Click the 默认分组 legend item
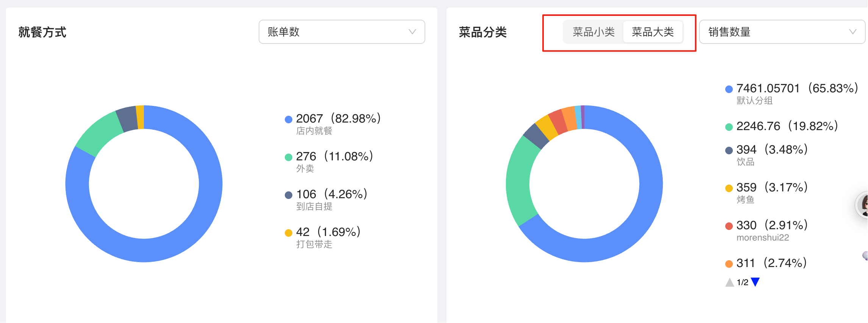This screenshot has width=868, height=323. tap(791, 93)
